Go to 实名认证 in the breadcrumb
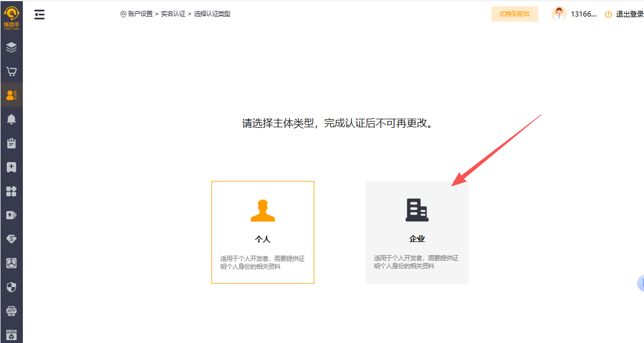Viewport: 644px width, 343px height. tap(173, 14)
